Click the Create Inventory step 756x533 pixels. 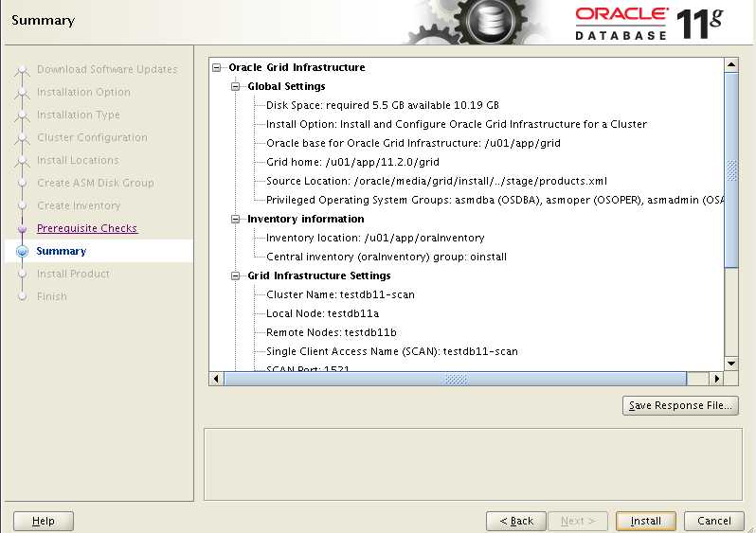tap(79, 205)
